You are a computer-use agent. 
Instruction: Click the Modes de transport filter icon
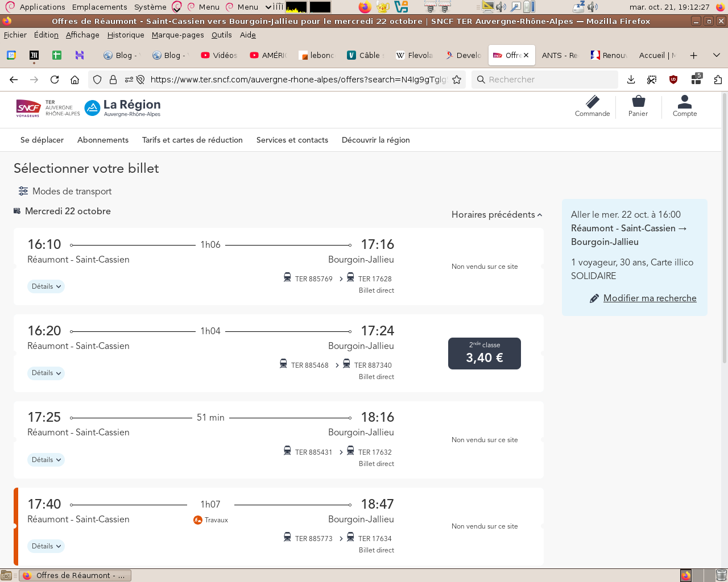(23, 191)
